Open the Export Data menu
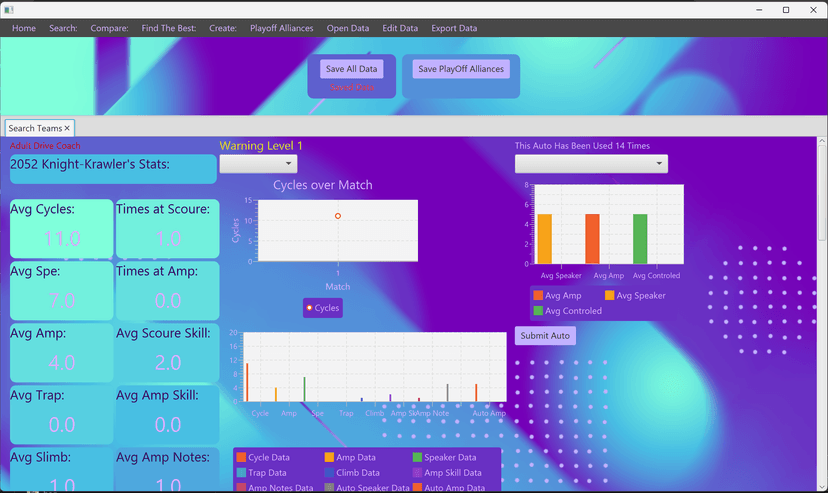The height and width of the screenshot is (493, 828). click(x=454, y=28)
